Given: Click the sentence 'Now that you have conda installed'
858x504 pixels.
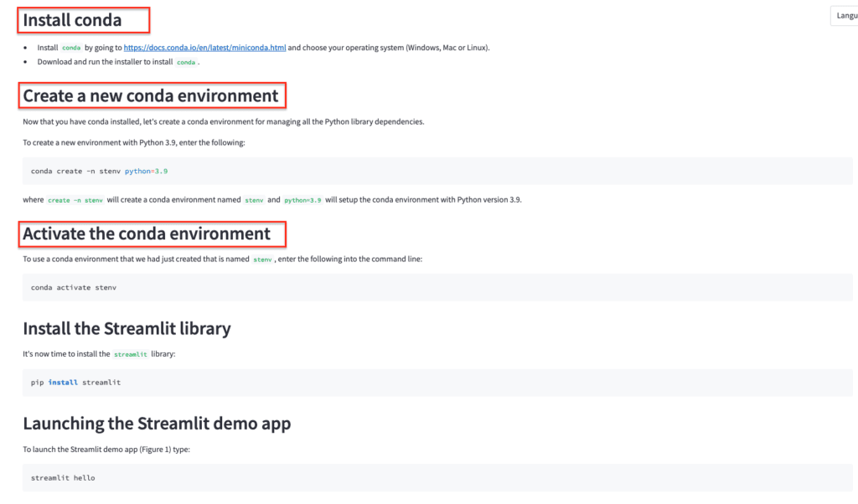Looking at the screenshot, I should (223, 122).
